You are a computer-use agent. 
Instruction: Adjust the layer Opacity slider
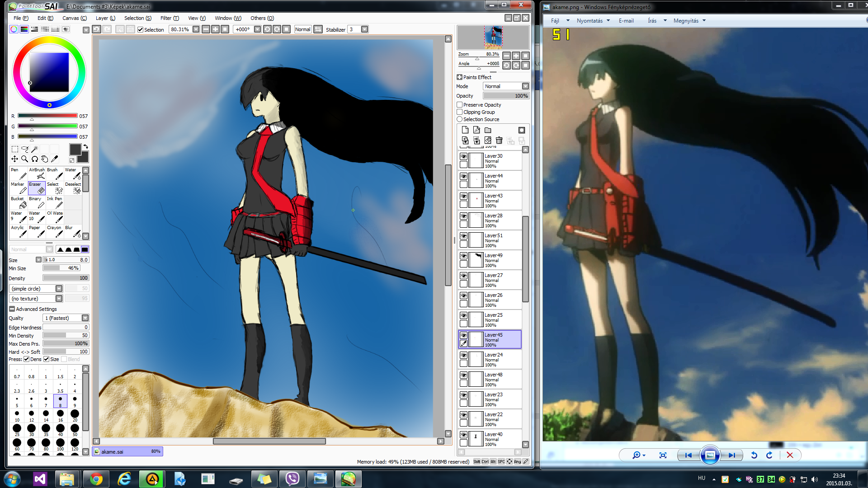point(506,96)
